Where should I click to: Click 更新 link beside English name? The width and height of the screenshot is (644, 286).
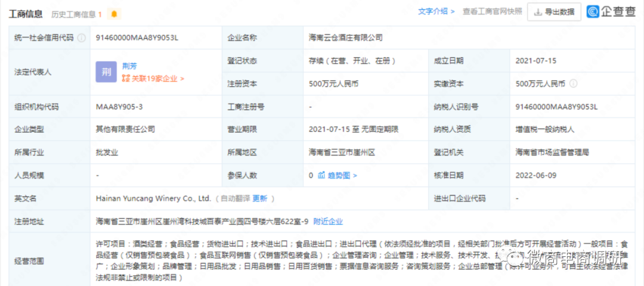(x=259, y=198)
